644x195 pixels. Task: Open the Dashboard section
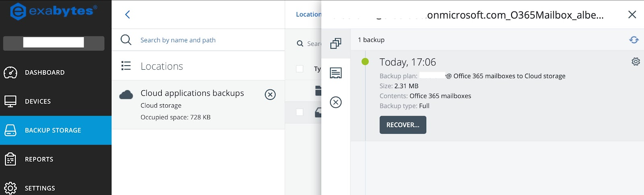click(56, 73)
